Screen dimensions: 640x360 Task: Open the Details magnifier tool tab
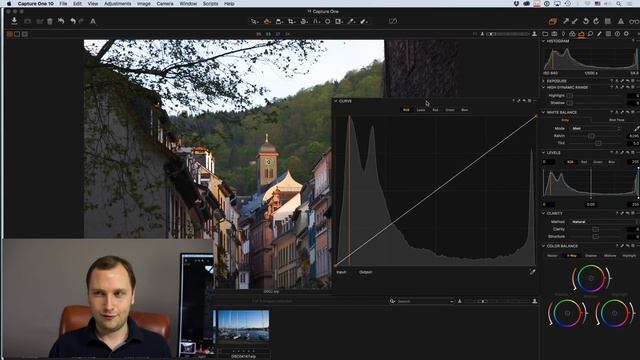590,34
